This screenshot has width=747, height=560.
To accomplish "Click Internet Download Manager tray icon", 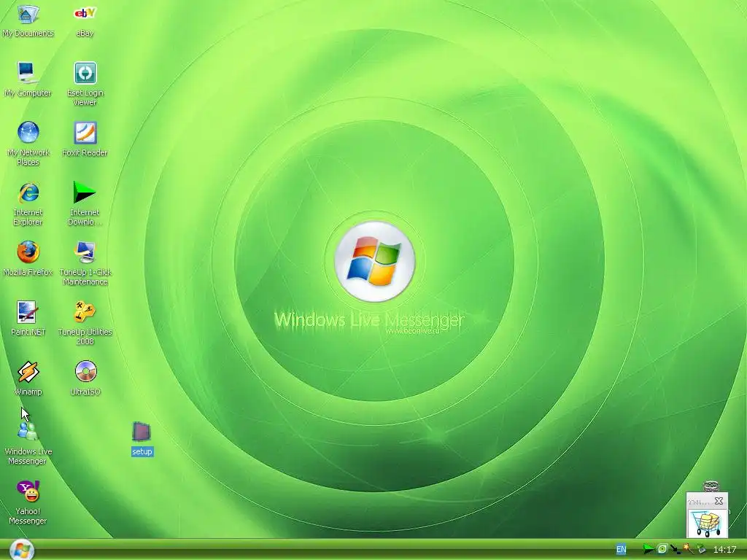I will click(648, 549).
